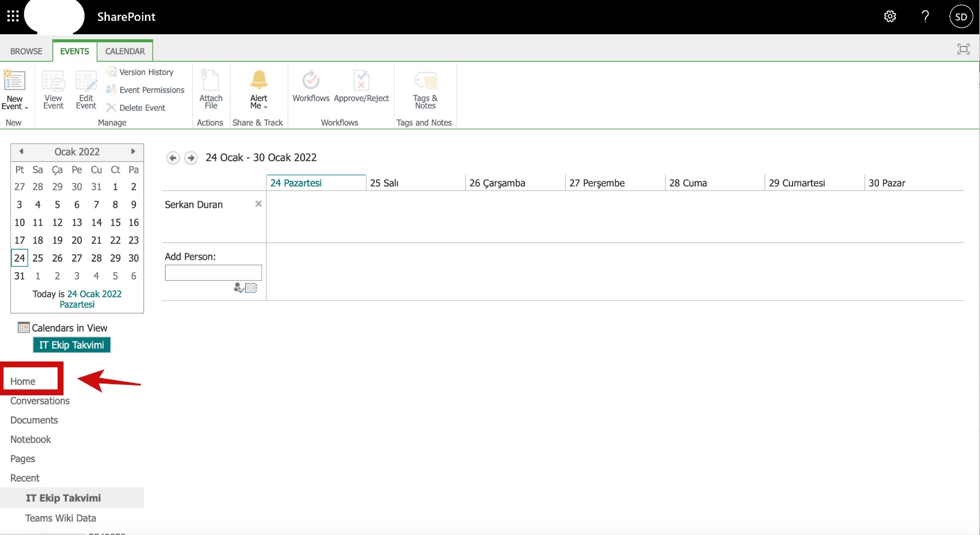
Task: Click the Add Person input field
Action: pyautogui.click(x=213, y=273)
